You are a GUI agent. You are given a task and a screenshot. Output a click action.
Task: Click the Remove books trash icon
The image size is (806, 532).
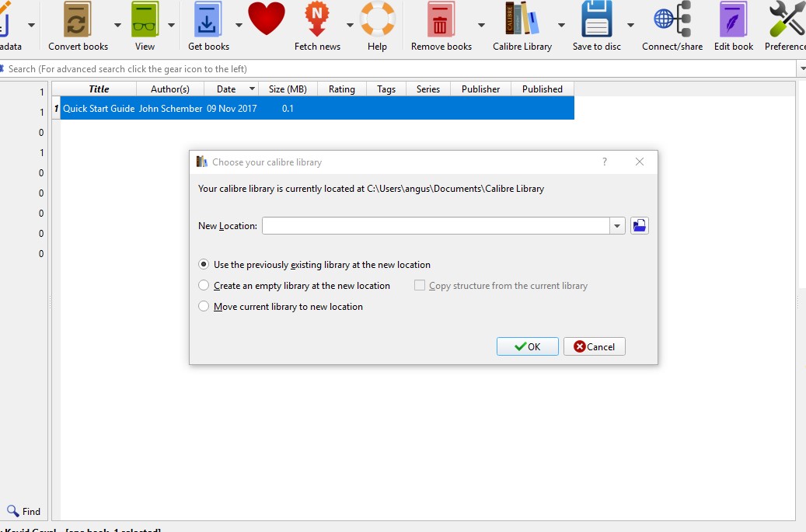click(x=441, y=19)
